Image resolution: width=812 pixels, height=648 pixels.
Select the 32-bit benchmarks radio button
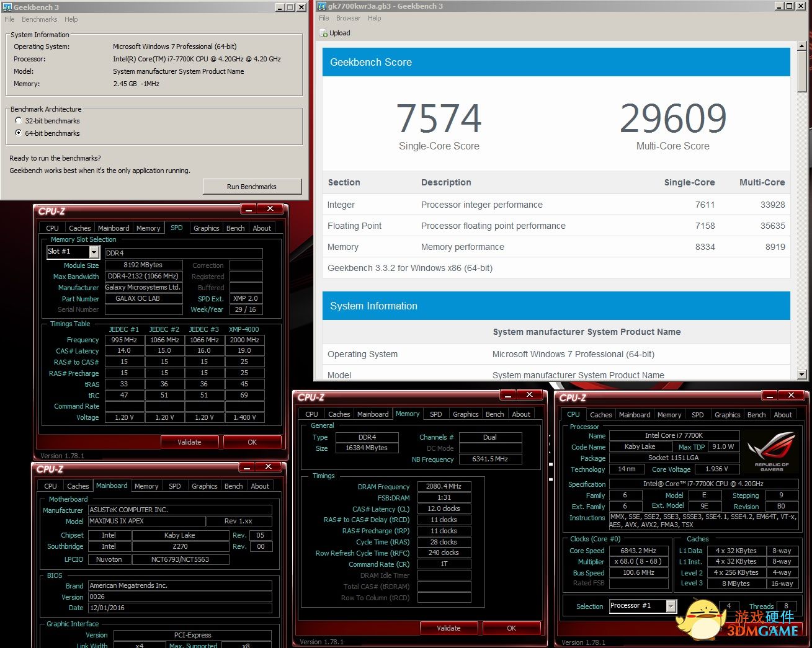(x=19, y=121)
